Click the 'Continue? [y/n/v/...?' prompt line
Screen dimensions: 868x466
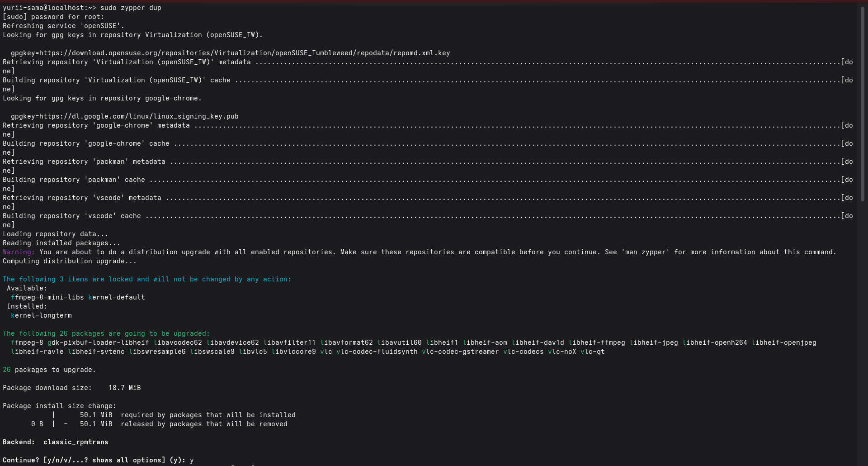coord(98,460)
